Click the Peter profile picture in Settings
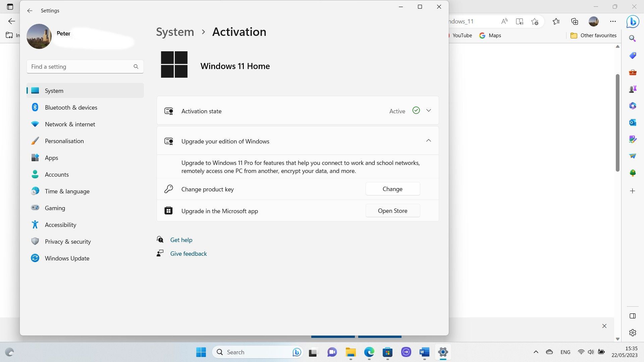The width and height of the screenshot is (644, 362). (39, 36)
